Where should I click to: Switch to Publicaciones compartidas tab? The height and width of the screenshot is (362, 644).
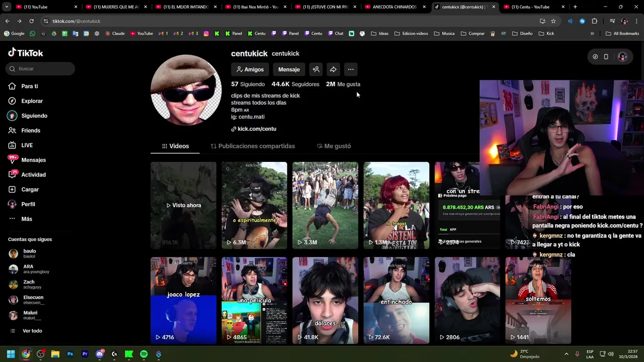coord(253,146)
